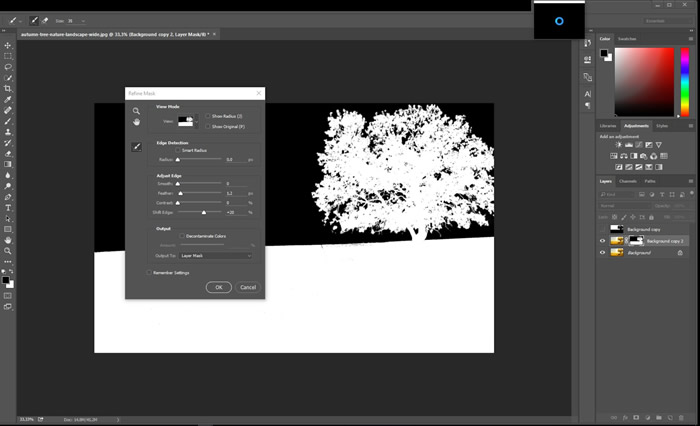The image size is (700, 426).
Task: Select the Dodge tool
Action: pos(8,186)
